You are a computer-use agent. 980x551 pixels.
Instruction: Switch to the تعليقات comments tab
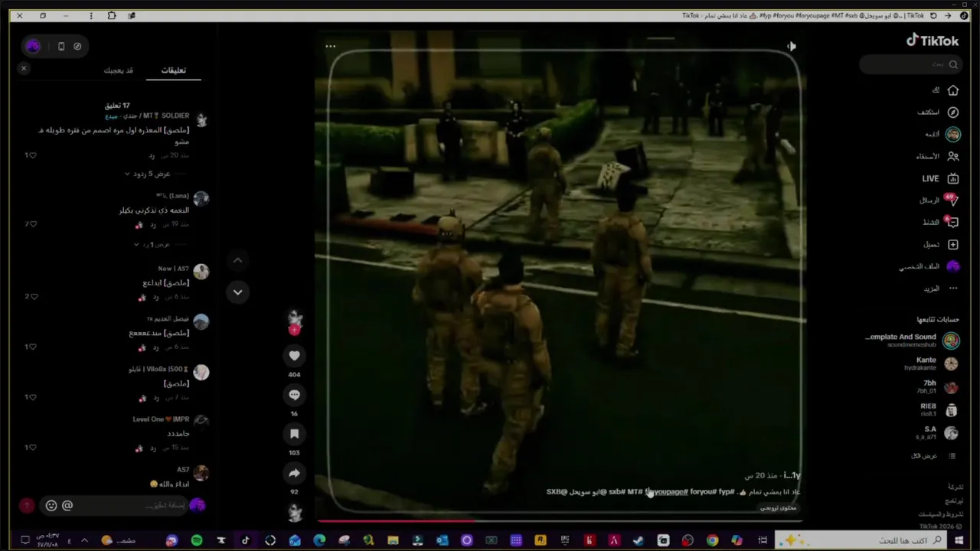(173, 70)
